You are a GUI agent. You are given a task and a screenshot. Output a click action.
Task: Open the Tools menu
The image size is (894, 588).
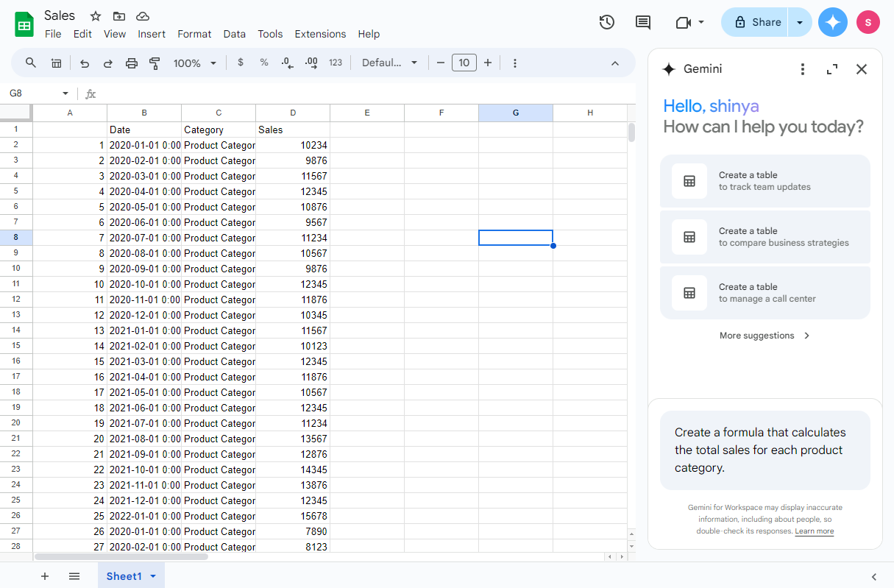click(x=270, y=34)
